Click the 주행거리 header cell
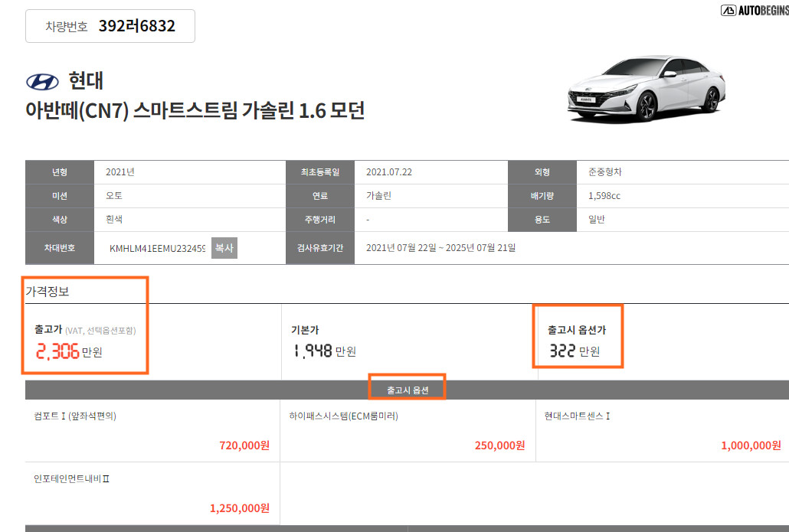 coord(320,220)
